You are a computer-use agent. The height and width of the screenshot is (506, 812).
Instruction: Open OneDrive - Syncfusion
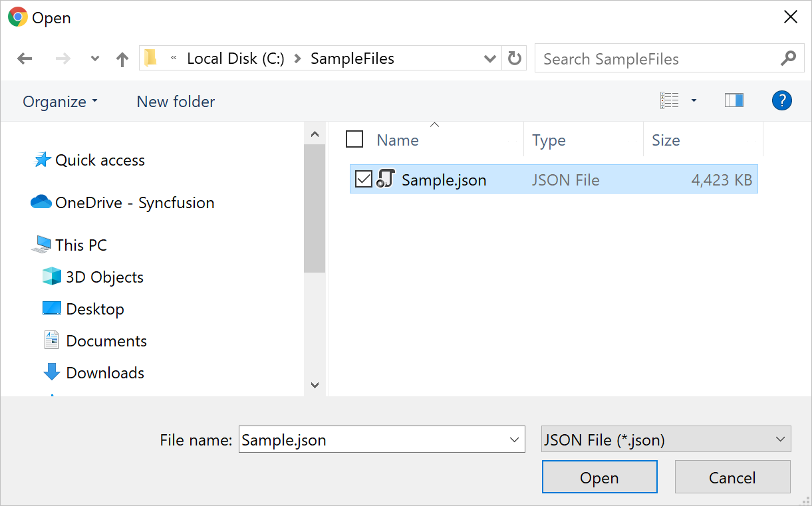click(135, 203)
